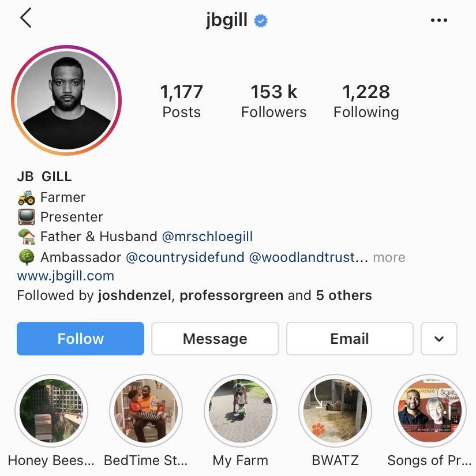Viewport: 476px width, 476px height.
Task: Tap the Email contact button
Action: pyautogui.click(x=350, y=339)
